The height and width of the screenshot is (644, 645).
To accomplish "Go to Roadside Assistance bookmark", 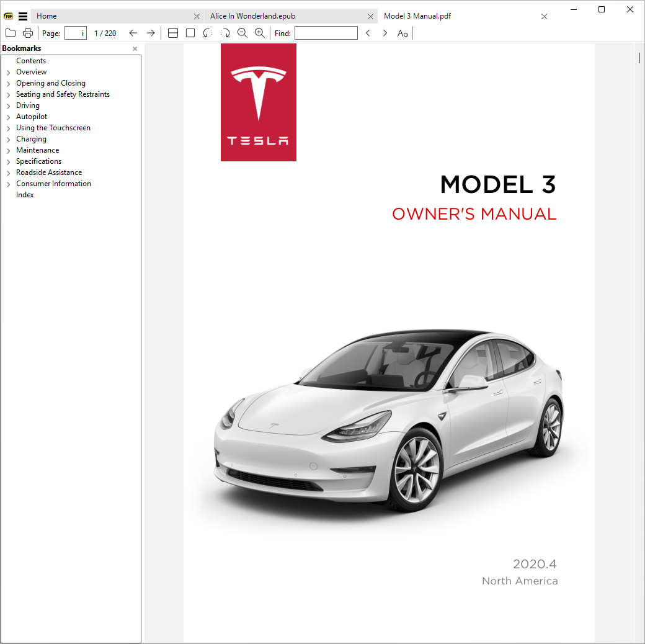I will coord(49,172).
